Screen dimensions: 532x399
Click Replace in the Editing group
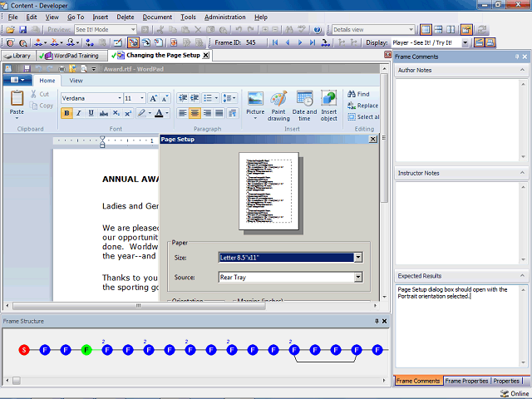click(x=362, y=106)
